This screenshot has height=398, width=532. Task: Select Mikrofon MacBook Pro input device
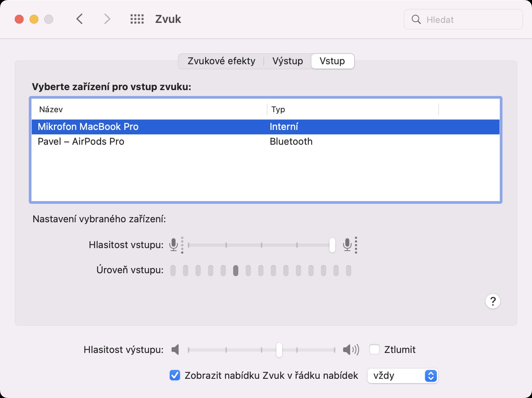(88, 127)
